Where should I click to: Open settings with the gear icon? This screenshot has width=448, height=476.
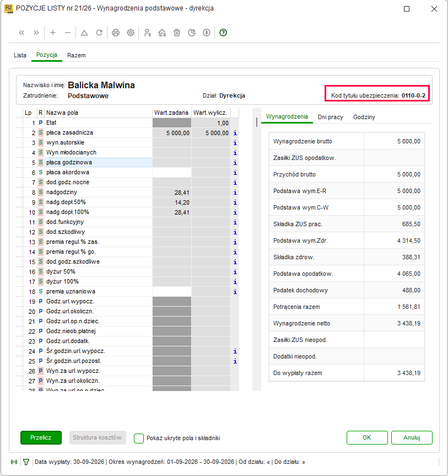point(131,33)
